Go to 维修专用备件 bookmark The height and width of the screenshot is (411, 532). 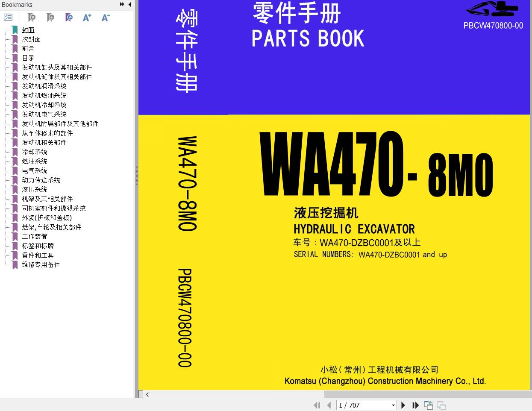(41, 264)
